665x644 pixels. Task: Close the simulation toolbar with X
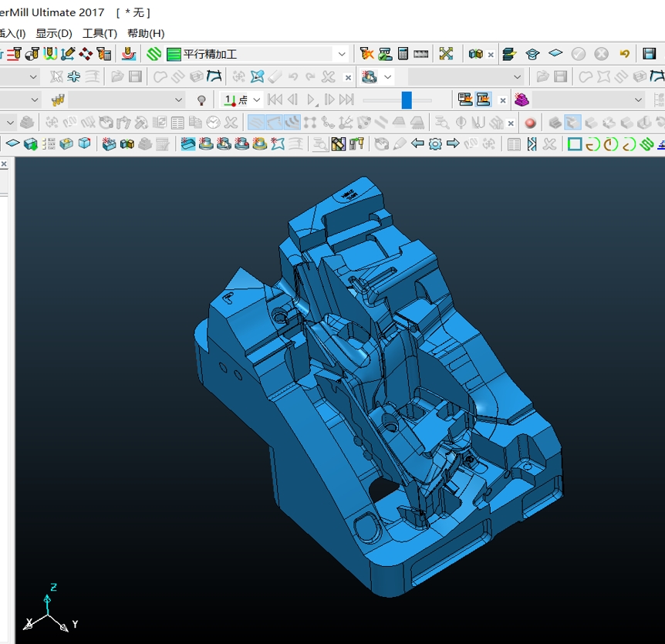click(x=502, y=100)
